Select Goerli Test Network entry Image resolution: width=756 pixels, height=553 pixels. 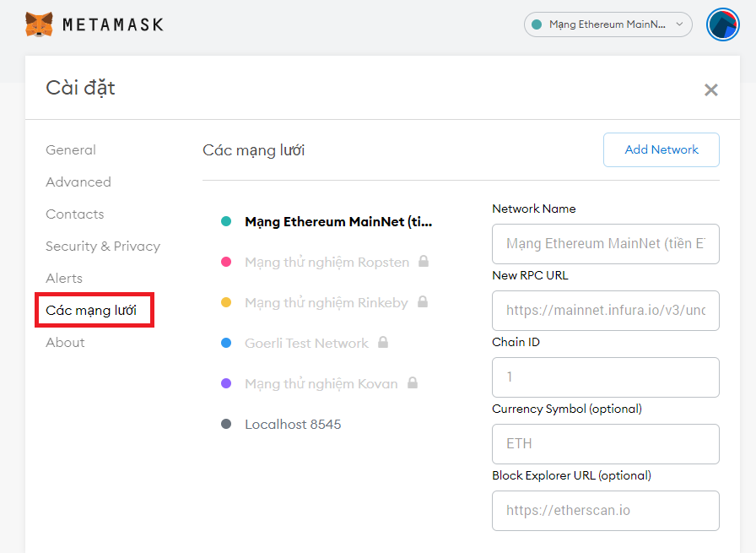(x=305, y=343)
